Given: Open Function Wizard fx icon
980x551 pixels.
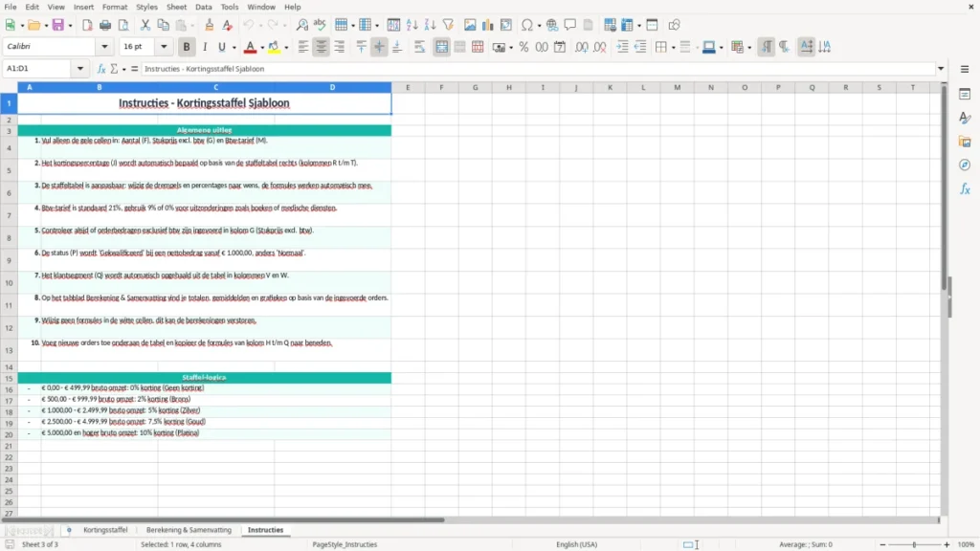Looking at the screenshot, I should [x=101, y=69].
